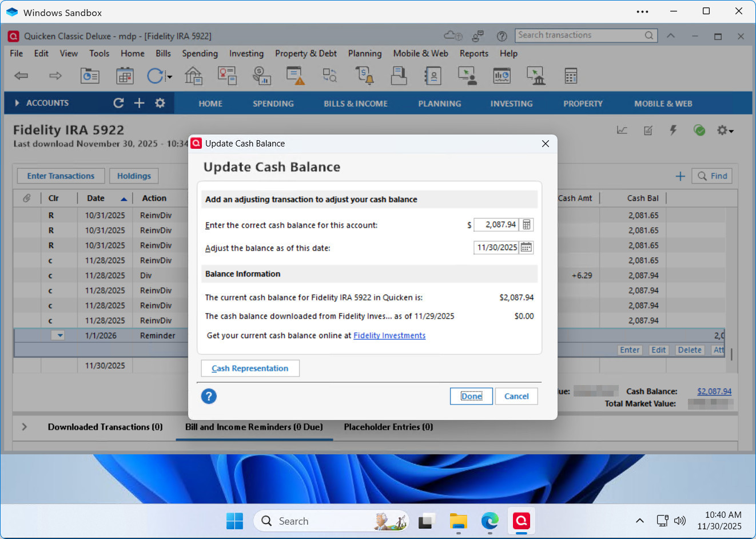756x539 pixels.
Task: Open the address book toolbar icon
Action: 433,76
